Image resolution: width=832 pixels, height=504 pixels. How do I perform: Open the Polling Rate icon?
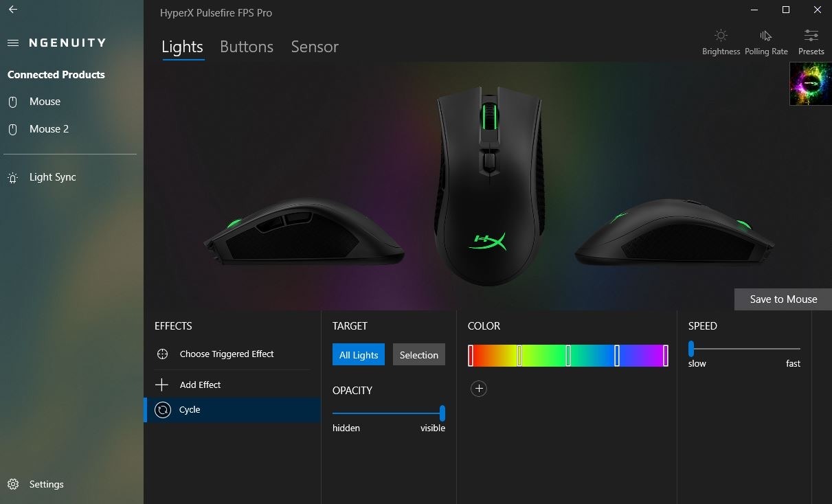(765, 35)
